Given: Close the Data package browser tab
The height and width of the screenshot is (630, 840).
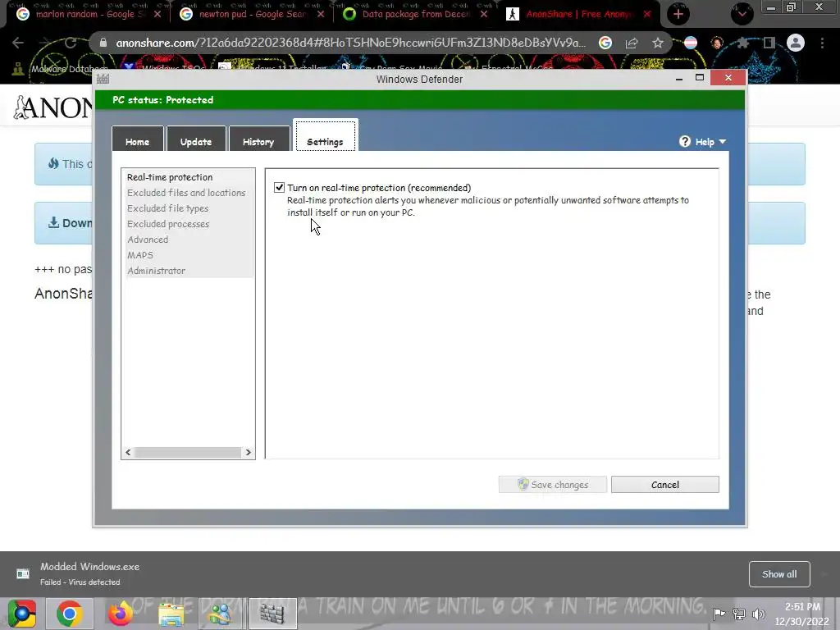Looking at the screenshot, I should (x=484, y=15).
